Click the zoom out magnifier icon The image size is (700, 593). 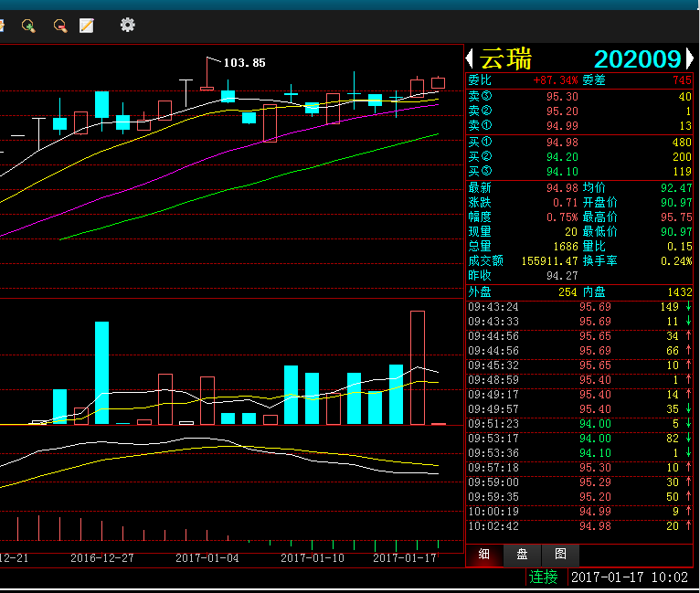(59, 26)
